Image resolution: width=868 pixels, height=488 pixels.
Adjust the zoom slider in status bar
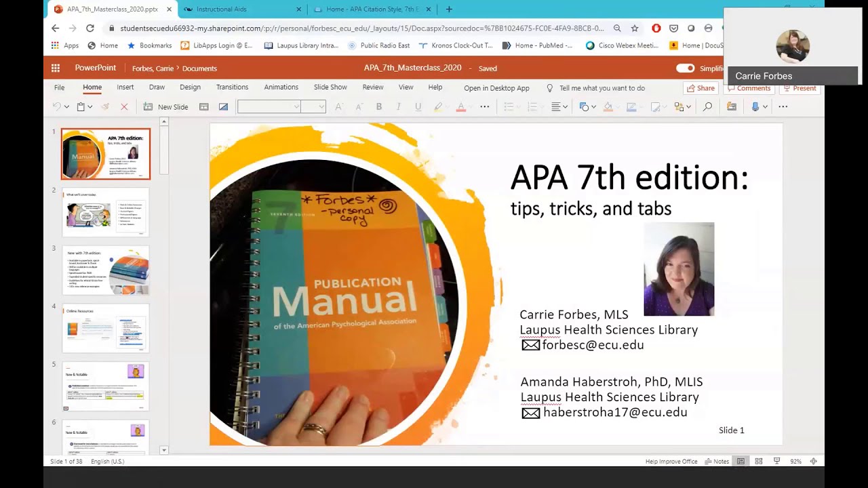tap(795, 461)
